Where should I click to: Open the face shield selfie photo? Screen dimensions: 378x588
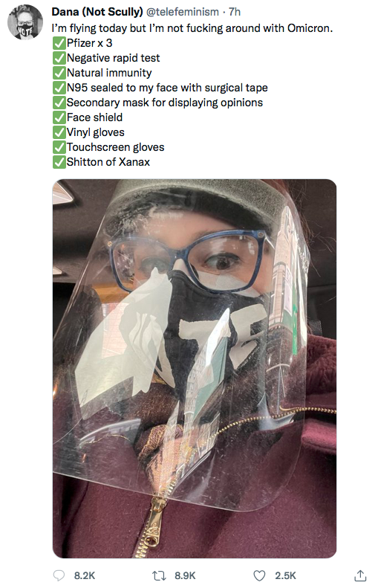195,369
